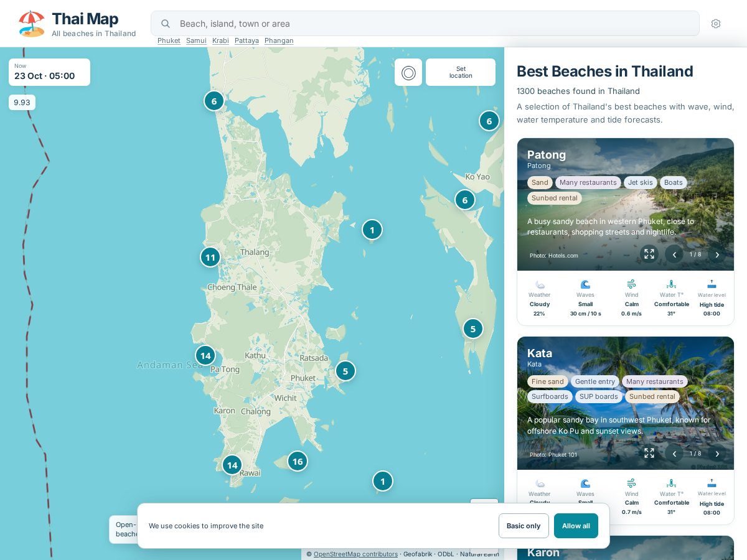Open the Karon beach card

coord(626,548)
